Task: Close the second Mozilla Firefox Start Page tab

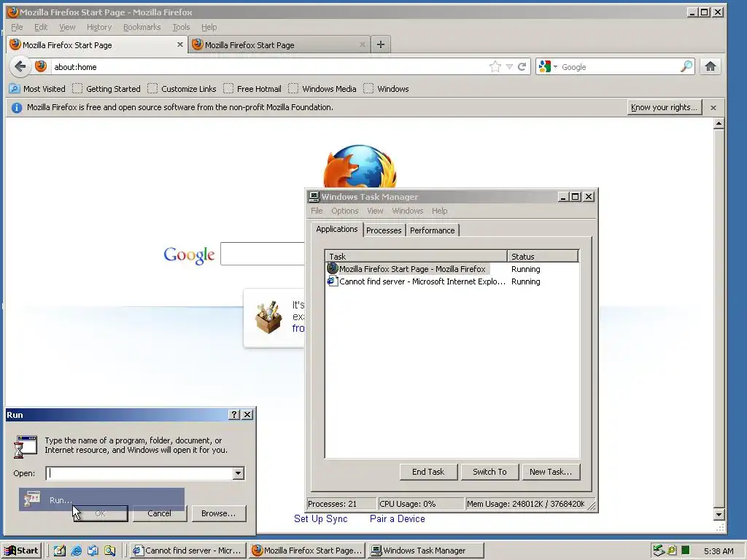Action: [x=362, y=44]
